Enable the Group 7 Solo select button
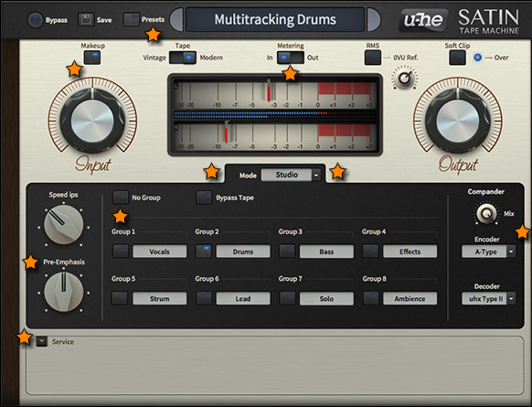This screenshot has height=407, width=532. click(287, 298)
